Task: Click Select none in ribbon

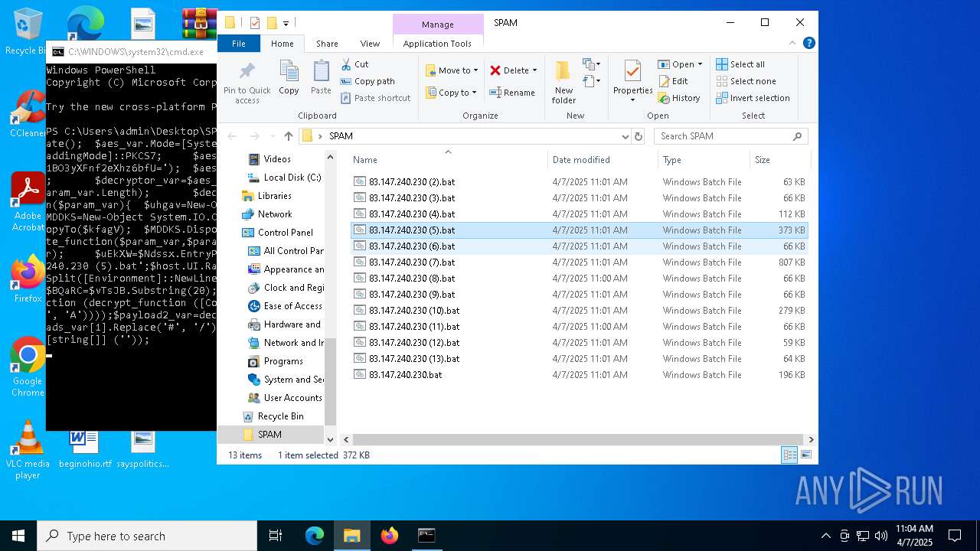Action: pos(746,81)
